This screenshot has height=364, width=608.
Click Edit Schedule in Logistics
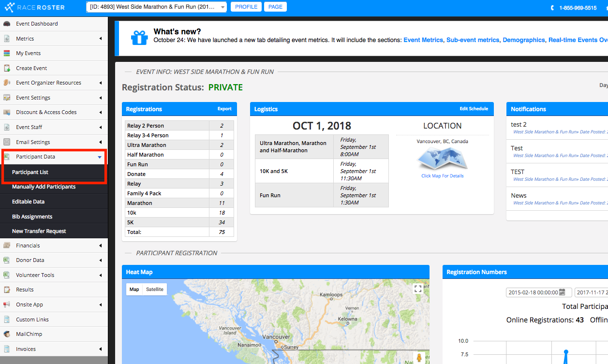(474, 109)
